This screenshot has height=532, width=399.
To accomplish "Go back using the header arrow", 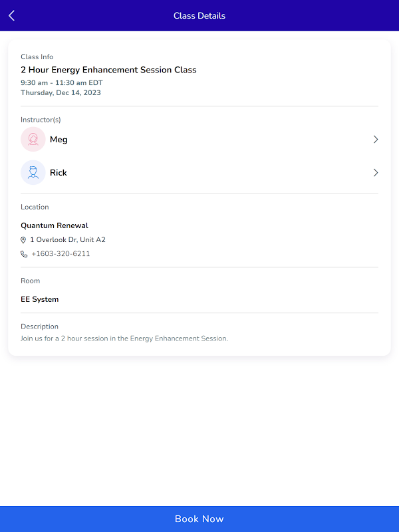I will pyautogui.click(x=12, y=16).
